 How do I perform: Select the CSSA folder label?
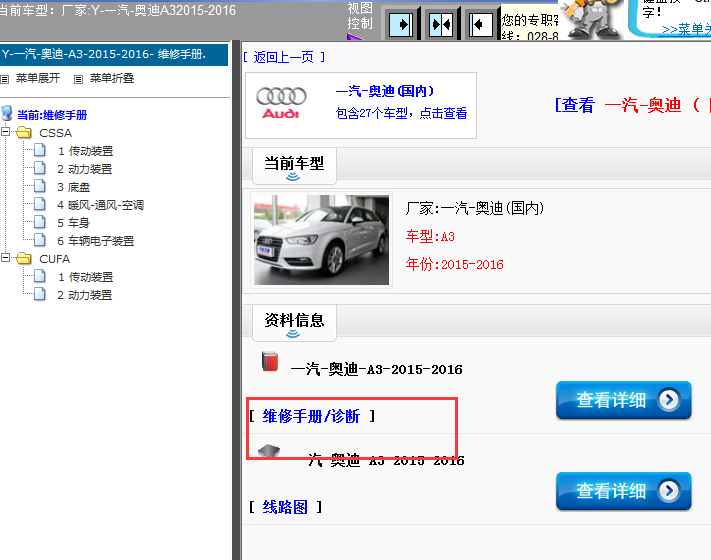(x=55, y=133)
